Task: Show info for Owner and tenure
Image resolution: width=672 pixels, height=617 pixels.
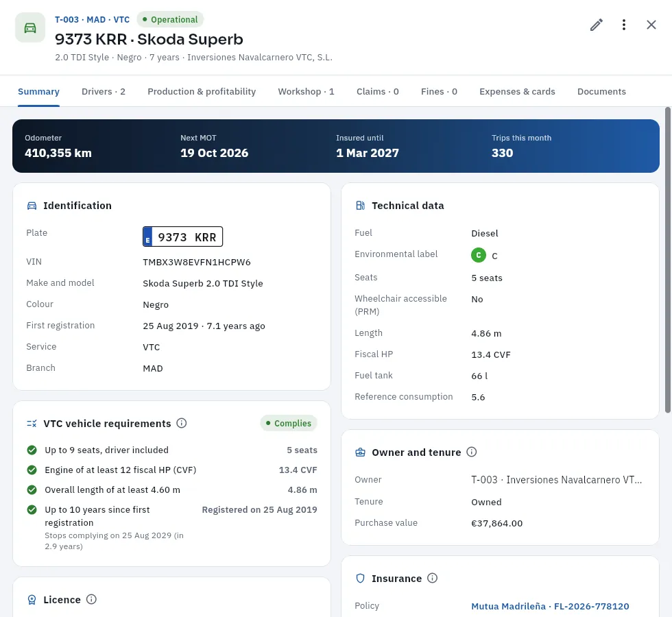Action: (472, 452)
